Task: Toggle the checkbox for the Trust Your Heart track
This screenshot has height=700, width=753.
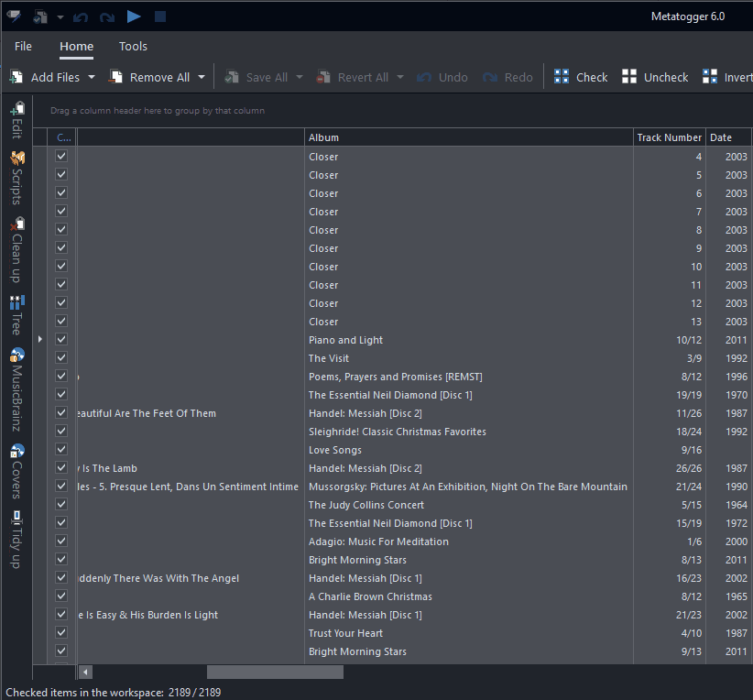Action: (60, 632)
